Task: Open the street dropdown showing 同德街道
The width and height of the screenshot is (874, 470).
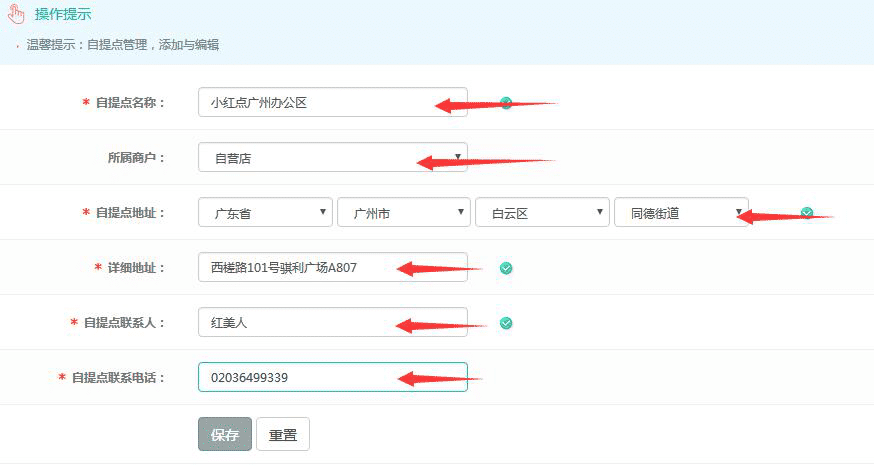Action: (680, 212)
